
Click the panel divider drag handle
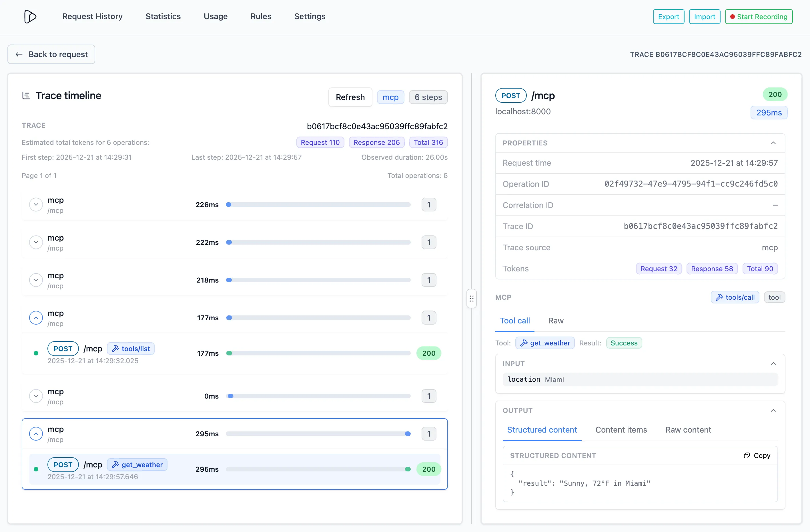471,299
